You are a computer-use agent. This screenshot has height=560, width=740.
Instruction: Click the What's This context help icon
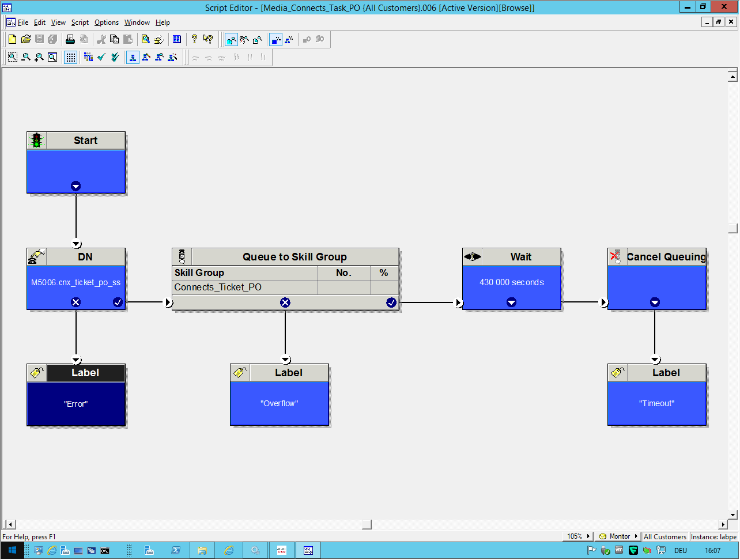208,39
